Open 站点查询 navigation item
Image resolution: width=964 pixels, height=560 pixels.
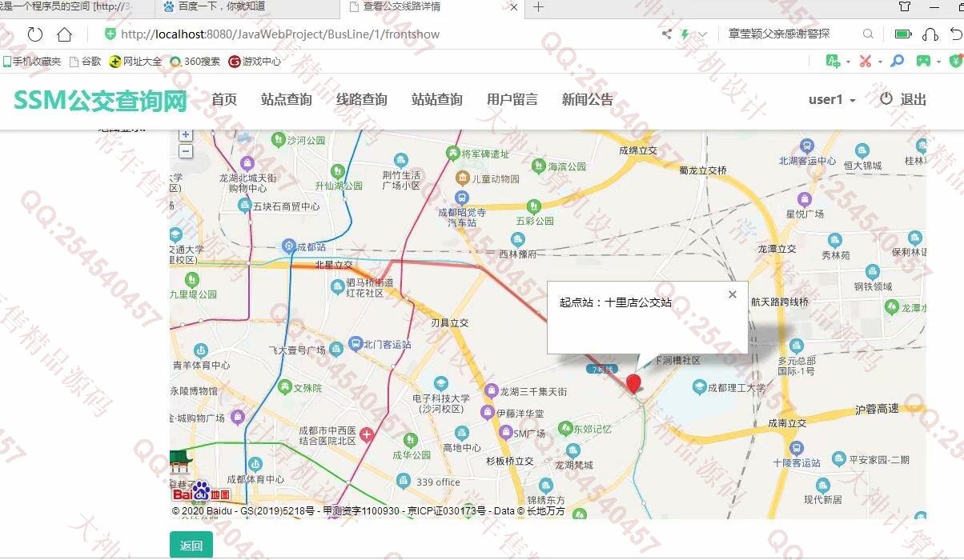pos(287,100)
